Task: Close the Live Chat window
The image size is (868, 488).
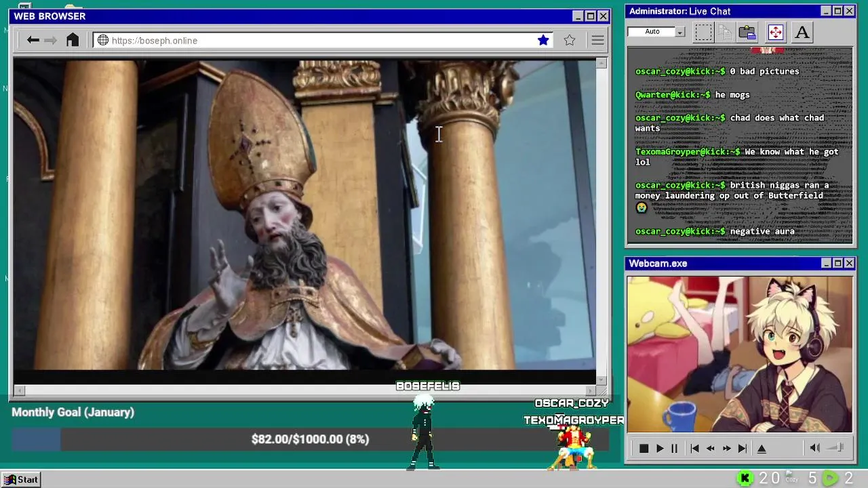Action: coord(849,11)
